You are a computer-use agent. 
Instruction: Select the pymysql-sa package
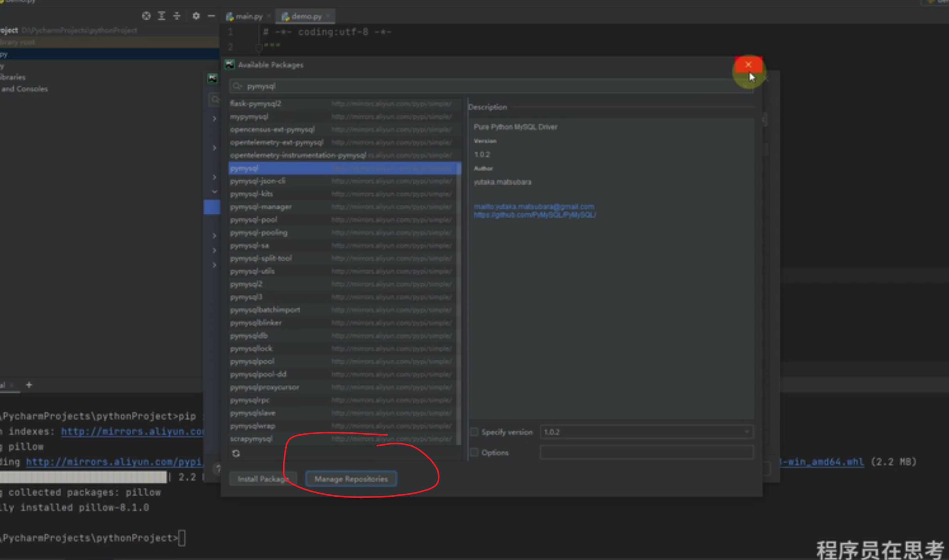pyautogui.click(x=342, y=245)
